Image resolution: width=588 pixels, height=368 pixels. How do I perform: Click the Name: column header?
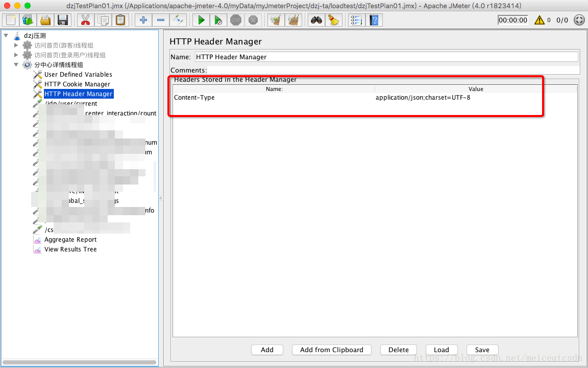(274, 89)
